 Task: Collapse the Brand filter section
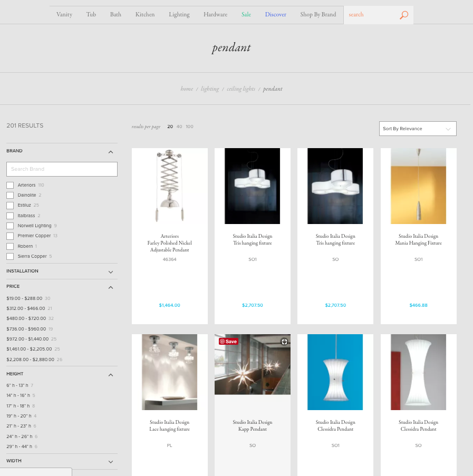(111, 152)
